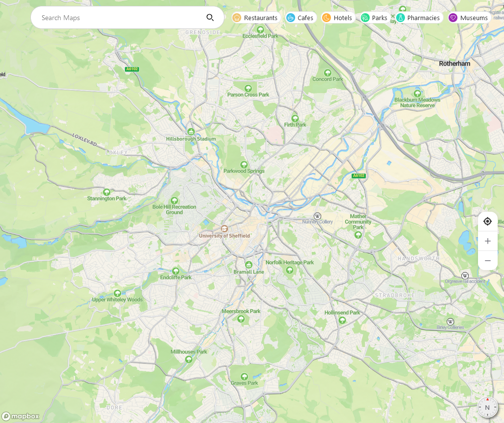504x423 pixels.
Task: Select the Endcliffe Park marker
Action: tap(176, 271)
